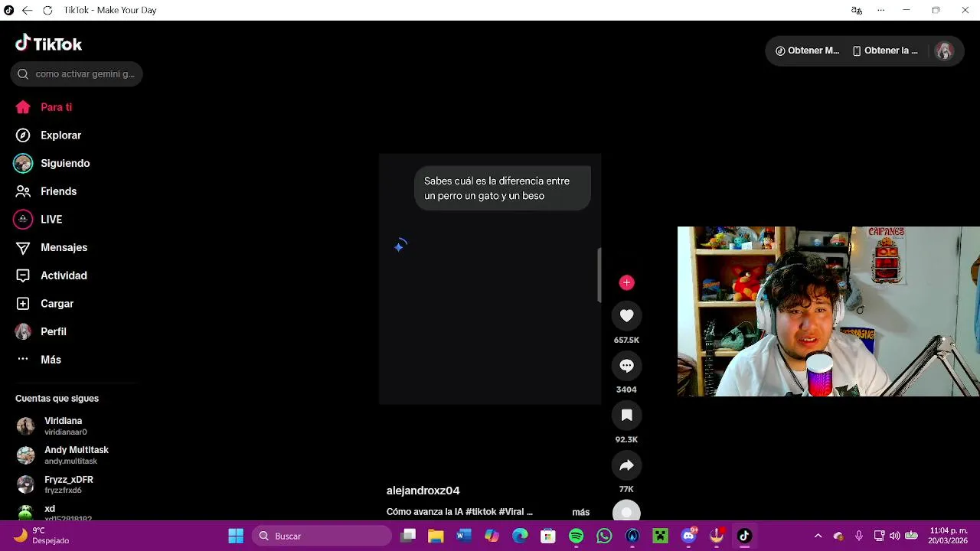Open Minecraft from the taskbar

[661, 536]
